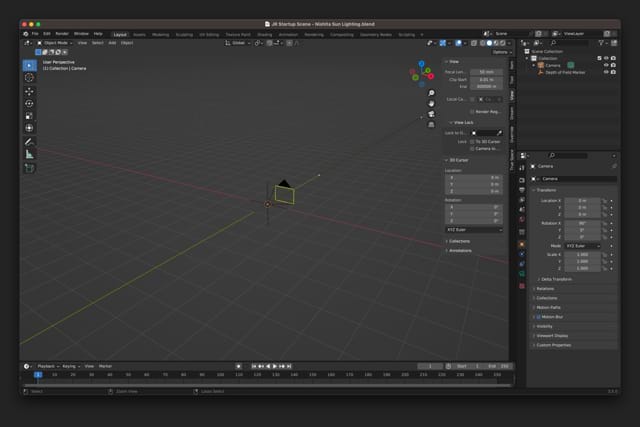Choose the Annotate pencil tool
Screen dimensions: 640x427
point(29,142)
